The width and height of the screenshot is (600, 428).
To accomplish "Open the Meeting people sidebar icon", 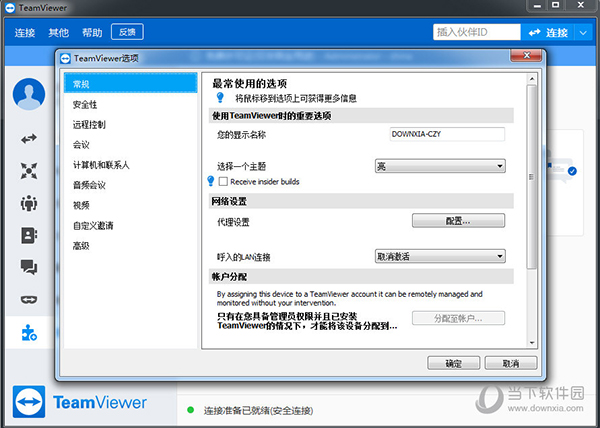I will [x=29, y=203].
